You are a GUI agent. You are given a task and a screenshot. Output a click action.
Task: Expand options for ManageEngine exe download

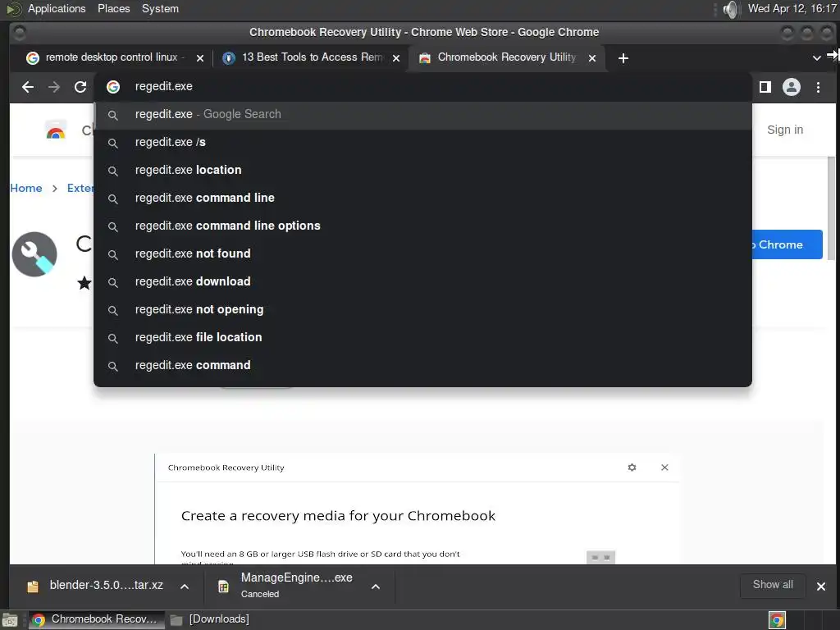pos(376,587)
